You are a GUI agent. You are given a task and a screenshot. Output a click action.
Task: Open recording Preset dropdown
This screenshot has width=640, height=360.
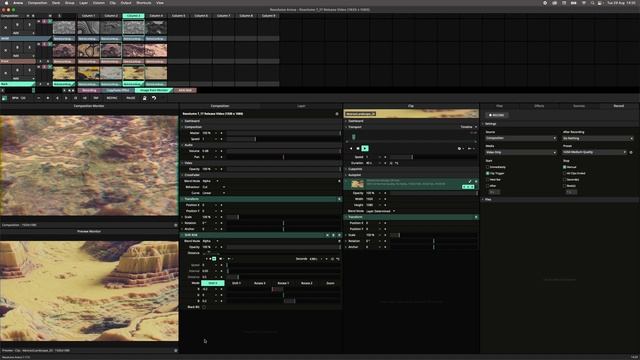coord(594,152)
